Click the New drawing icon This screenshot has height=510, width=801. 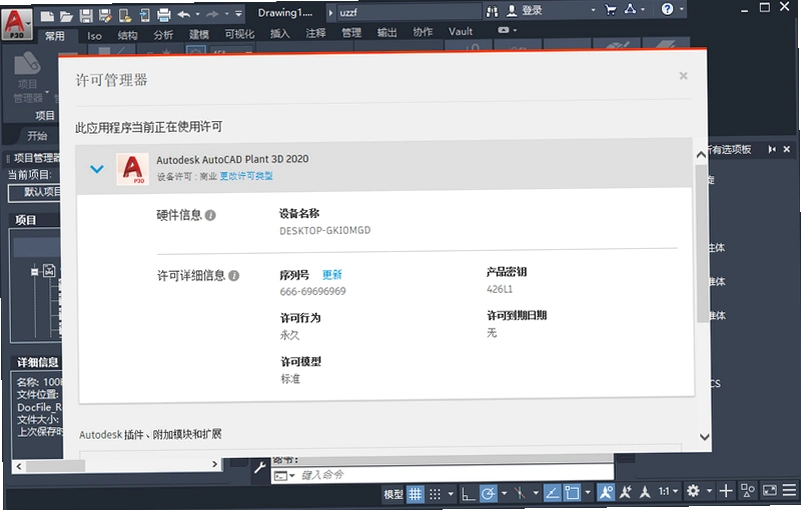point(47,16)
